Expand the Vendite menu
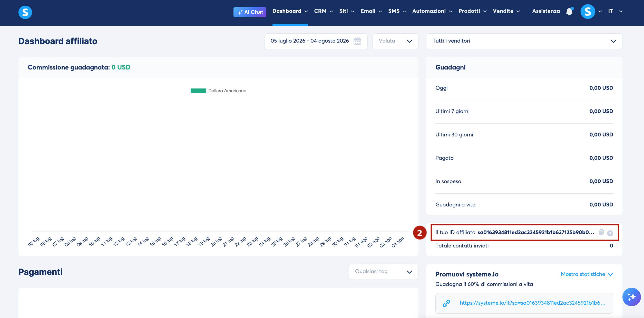This screenshot has height=318, width=644. pyautogui.click(x=506, y=11)
